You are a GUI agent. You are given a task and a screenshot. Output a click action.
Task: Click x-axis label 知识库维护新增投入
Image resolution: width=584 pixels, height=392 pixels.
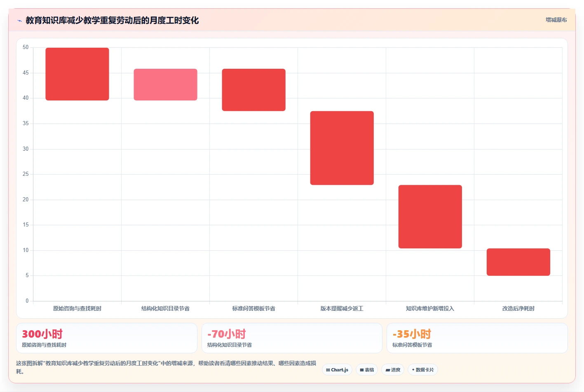(x=430, y=308)
